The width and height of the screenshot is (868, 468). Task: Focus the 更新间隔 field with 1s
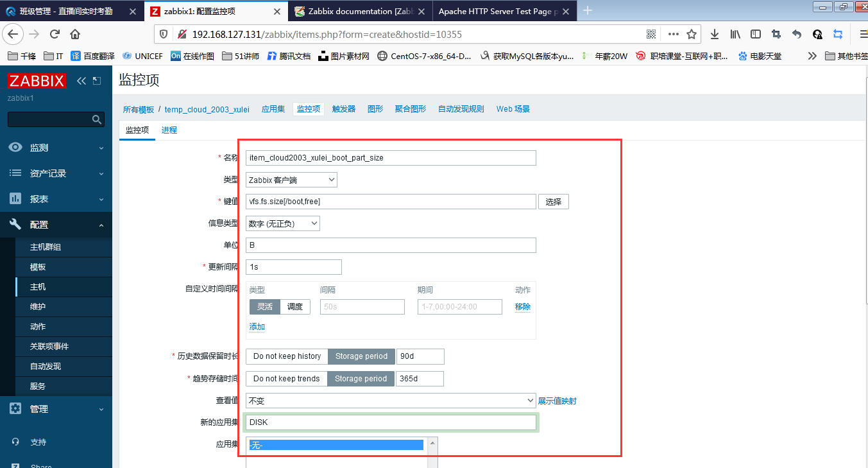[x=294, y=267]
